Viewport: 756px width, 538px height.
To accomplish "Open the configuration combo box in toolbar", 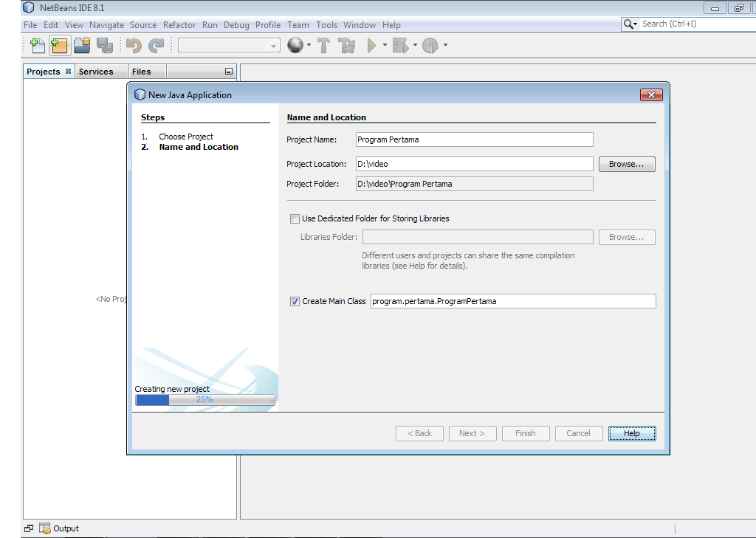I will point(229,45).
